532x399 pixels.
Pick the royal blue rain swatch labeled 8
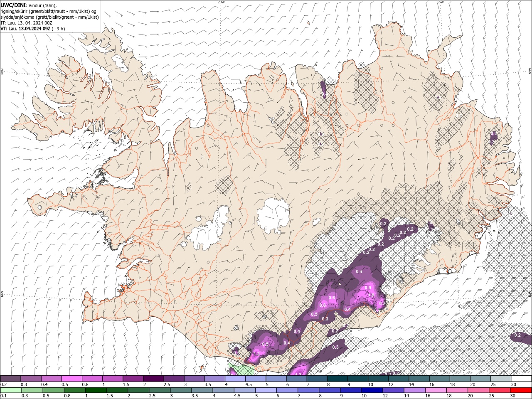(x=330, y=390)
